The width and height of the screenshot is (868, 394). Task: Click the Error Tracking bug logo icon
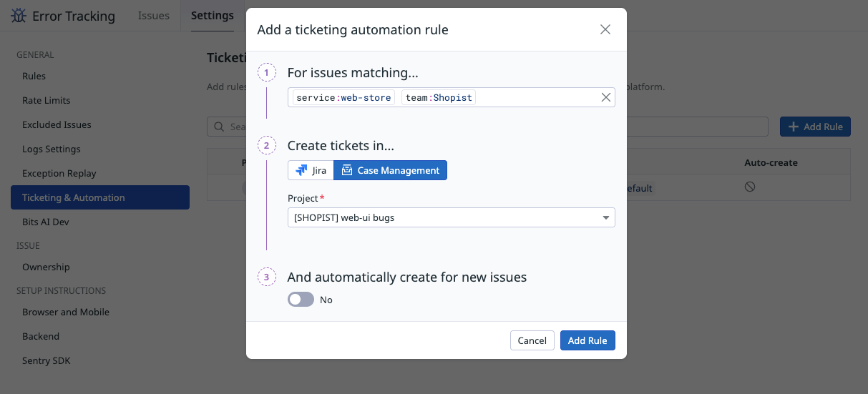coord(19,16)
